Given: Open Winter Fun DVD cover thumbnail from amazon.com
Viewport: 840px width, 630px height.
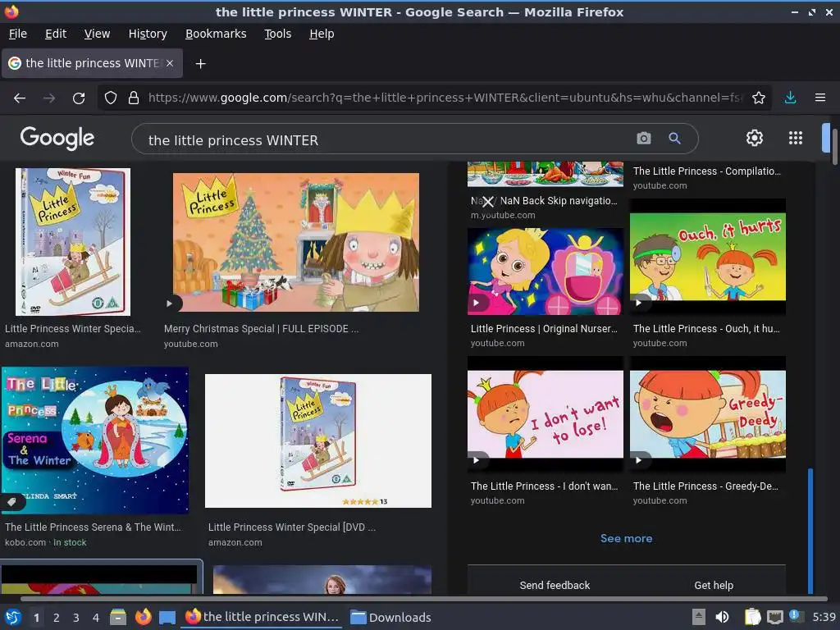Looking at the screenshot, I should (73, 242).
